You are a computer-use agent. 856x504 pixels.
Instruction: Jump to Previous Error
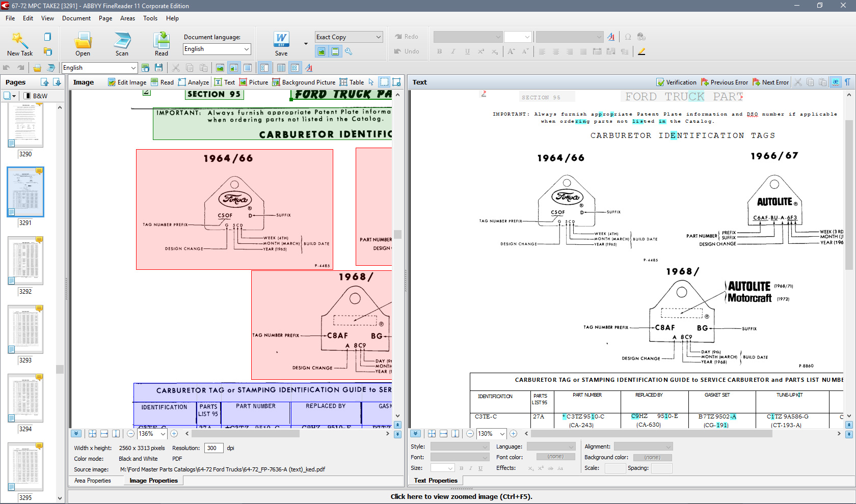[x=725, y=82]
